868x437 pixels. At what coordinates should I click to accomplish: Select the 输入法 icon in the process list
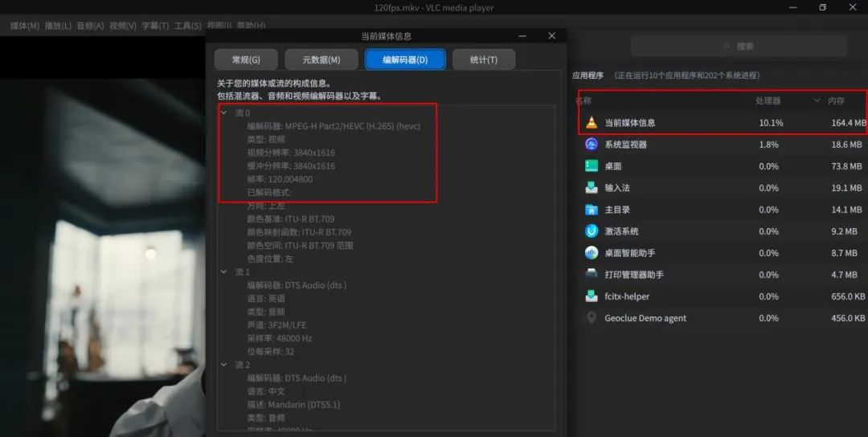(x=592, y=187)
